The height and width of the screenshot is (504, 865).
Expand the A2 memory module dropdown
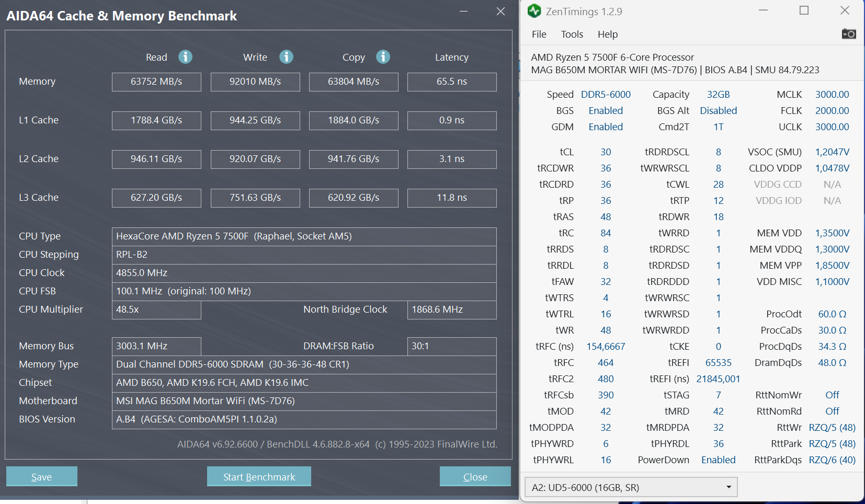(x=631, y=487)
